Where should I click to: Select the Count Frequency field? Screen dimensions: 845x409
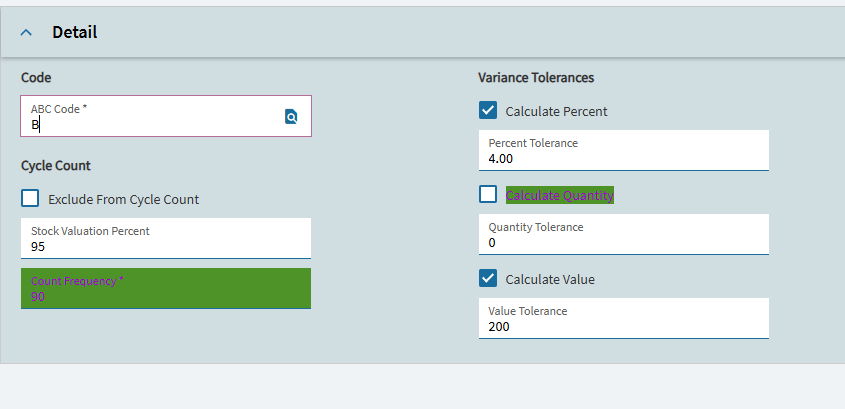click(165, 295)
